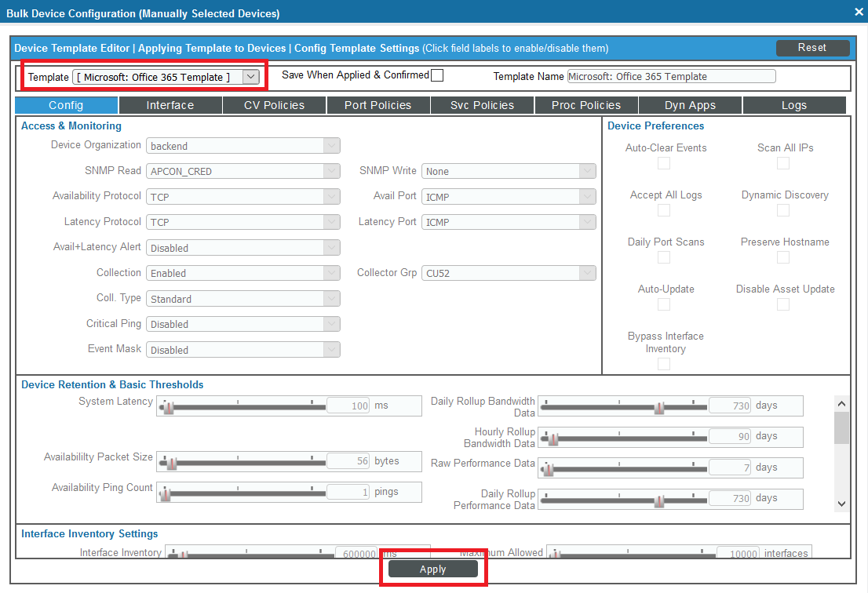Expand the Collection dropdown
The height and width of the screenshot is (593, 868).
243,273
